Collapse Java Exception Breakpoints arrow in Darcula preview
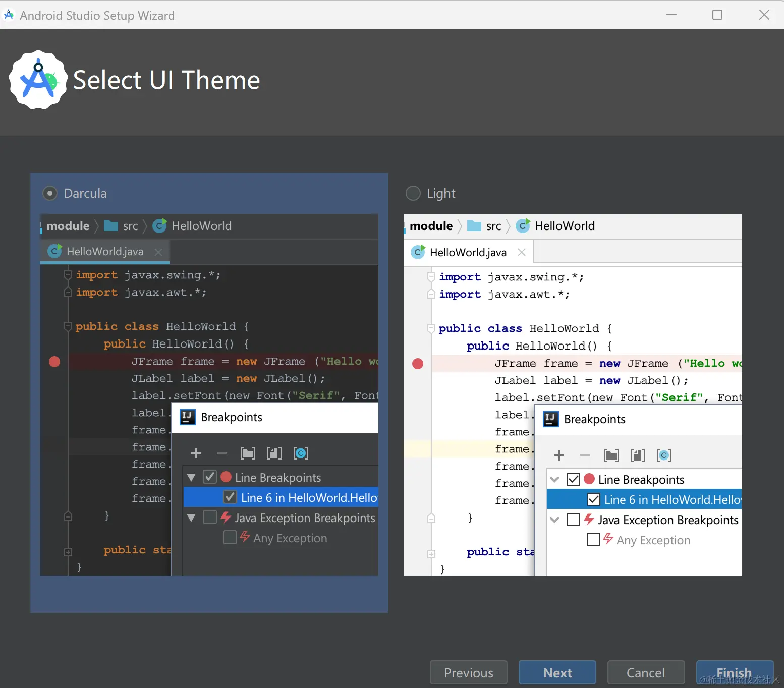784x689 pixels. (x=191, y=518)
